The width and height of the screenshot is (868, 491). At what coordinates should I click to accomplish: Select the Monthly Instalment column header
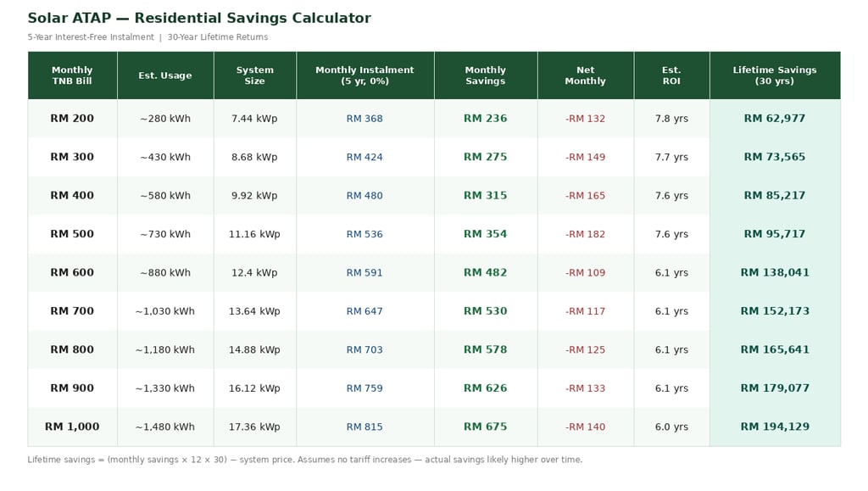[364, 75]
